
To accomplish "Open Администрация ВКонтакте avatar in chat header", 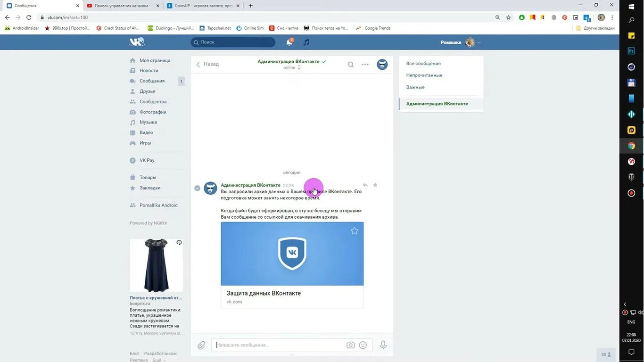I will click(382, 65).
